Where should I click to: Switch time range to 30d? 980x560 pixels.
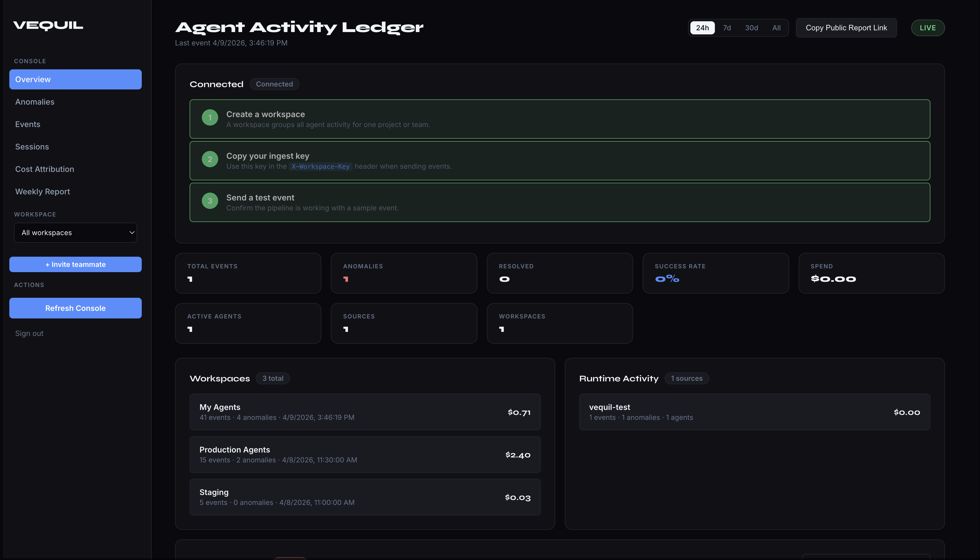click(x=751, y=28)
